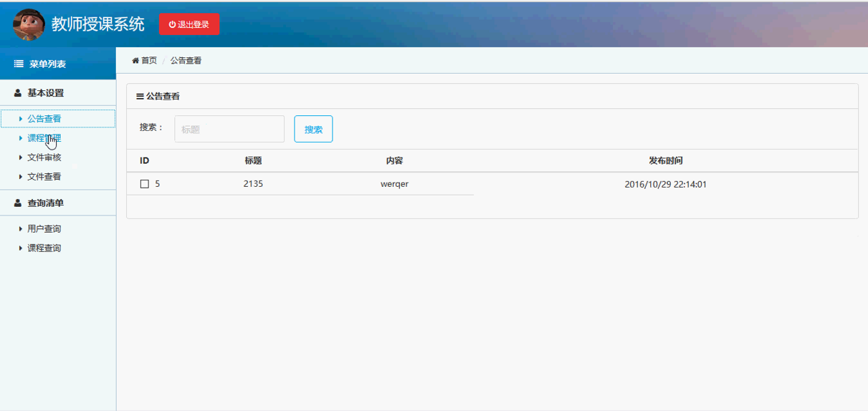Click the 内容 column header
Screen dimensions: 868x411
(394, 161)
